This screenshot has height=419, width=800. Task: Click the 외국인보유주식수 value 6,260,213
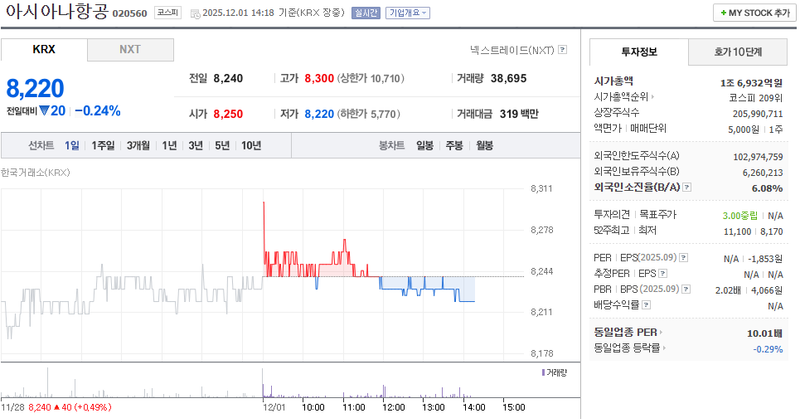[x=762, y=173]
